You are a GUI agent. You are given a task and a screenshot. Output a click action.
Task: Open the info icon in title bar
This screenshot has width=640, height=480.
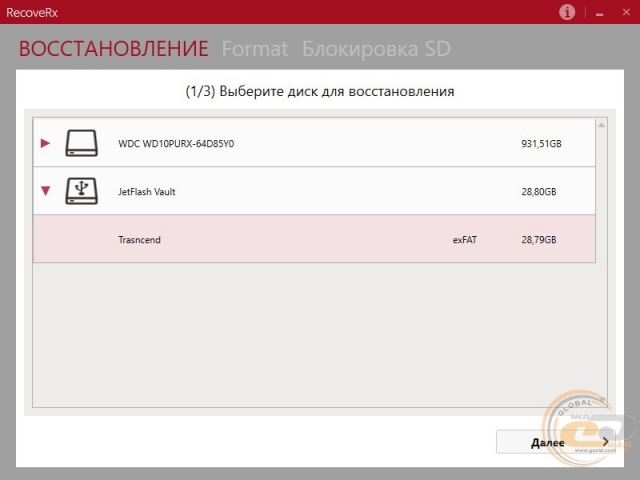567,12
